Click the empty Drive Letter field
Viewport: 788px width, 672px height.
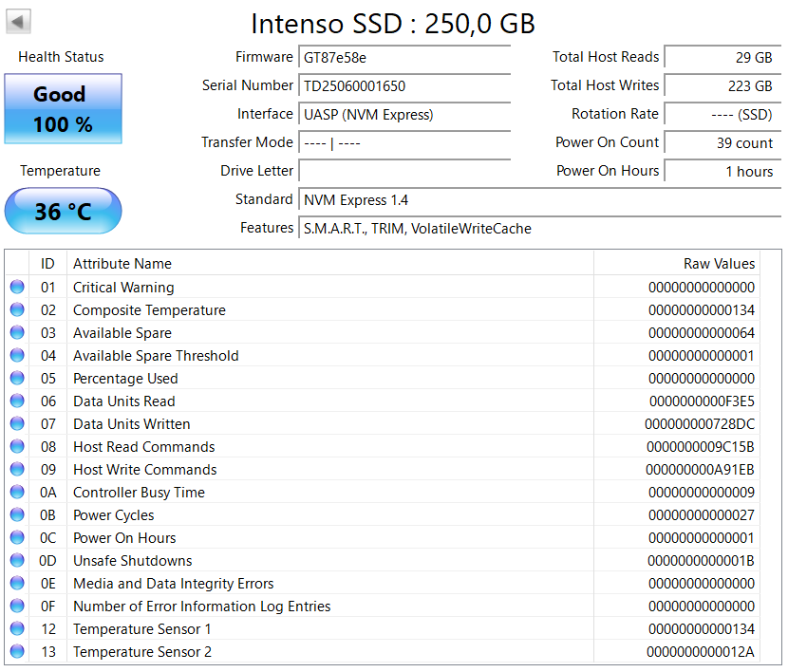(404, 171)
